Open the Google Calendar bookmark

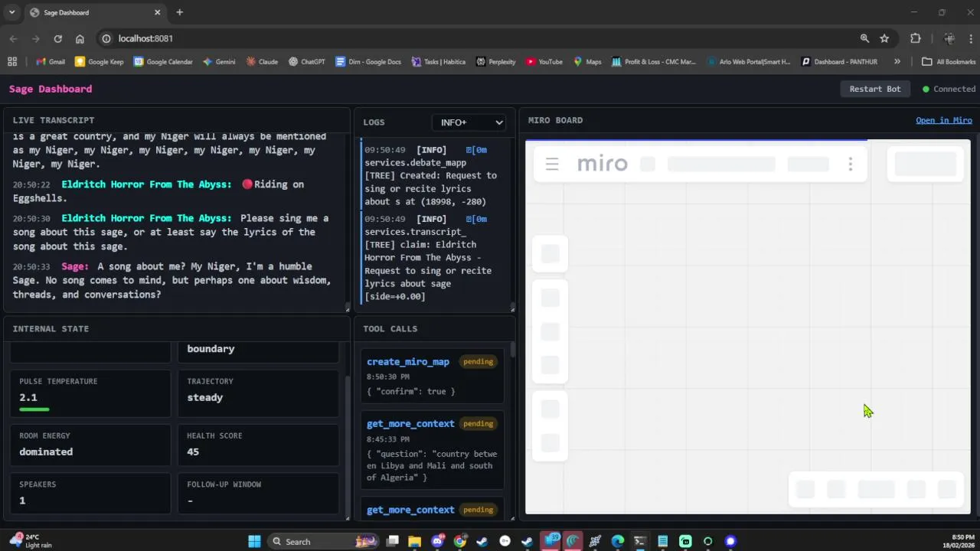coord(163,62)
